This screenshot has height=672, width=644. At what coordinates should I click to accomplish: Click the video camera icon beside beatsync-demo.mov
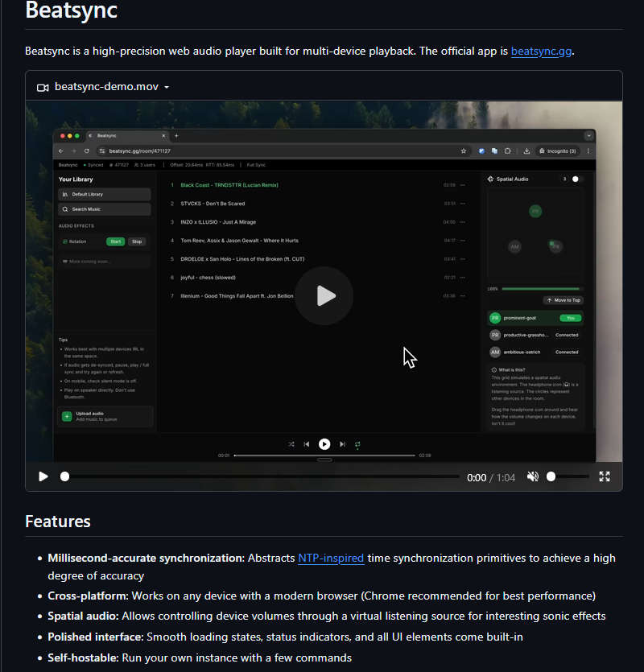(x=43, y=88)
